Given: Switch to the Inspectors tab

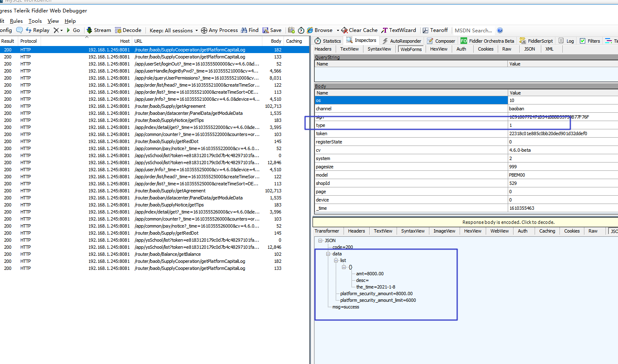Looking at the screenshot, I should (x=361, y=40).
